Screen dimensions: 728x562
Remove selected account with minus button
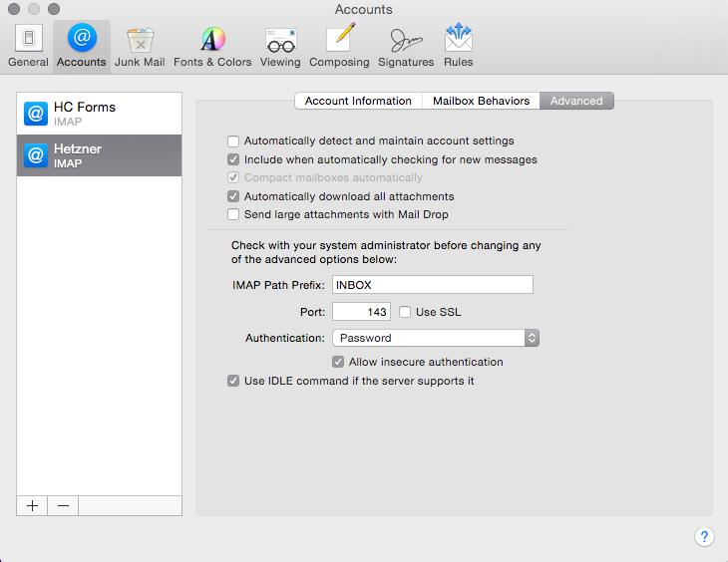[x=63, y=505]
